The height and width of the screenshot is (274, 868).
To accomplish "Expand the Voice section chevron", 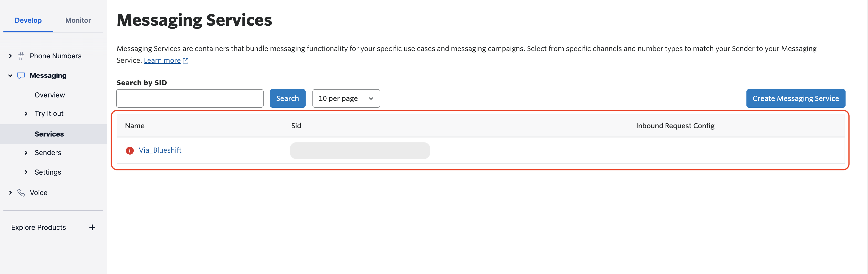I will (x=10, y=193).
